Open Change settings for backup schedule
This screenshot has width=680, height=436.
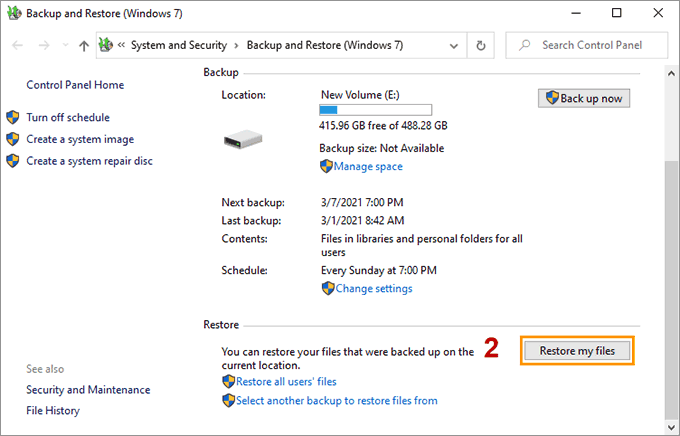[x=373, y=289]
